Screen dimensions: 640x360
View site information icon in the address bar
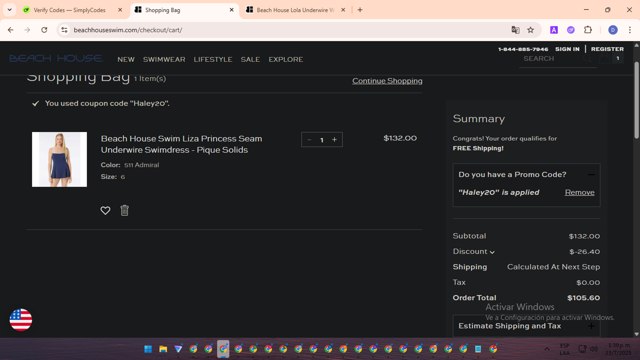tap(64, 30)
